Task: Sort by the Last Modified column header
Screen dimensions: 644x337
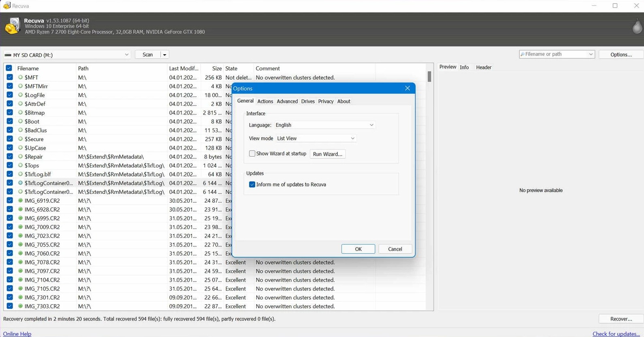Action: click(x=184, y=68)
